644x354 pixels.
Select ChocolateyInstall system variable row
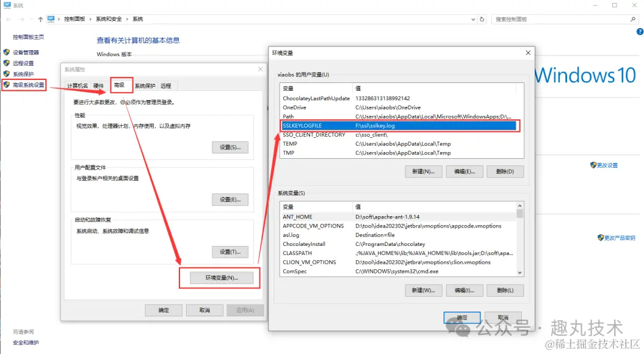click(398, 244)
